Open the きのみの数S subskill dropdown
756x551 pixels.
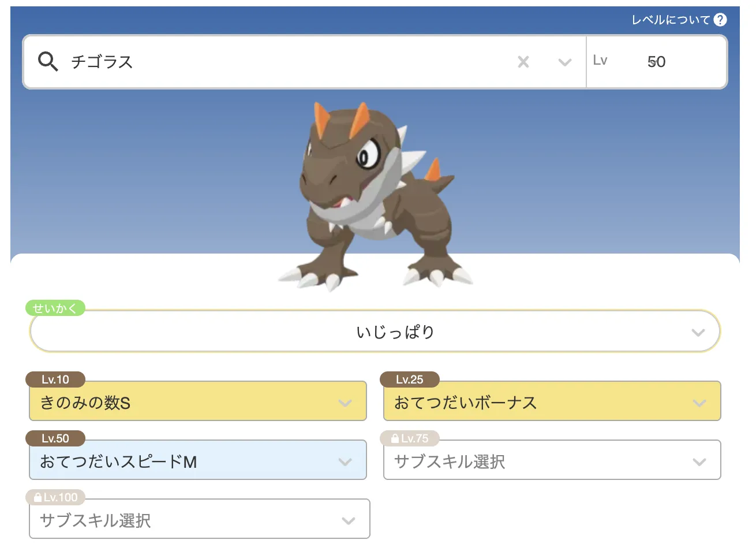click(x=198, y=401)
